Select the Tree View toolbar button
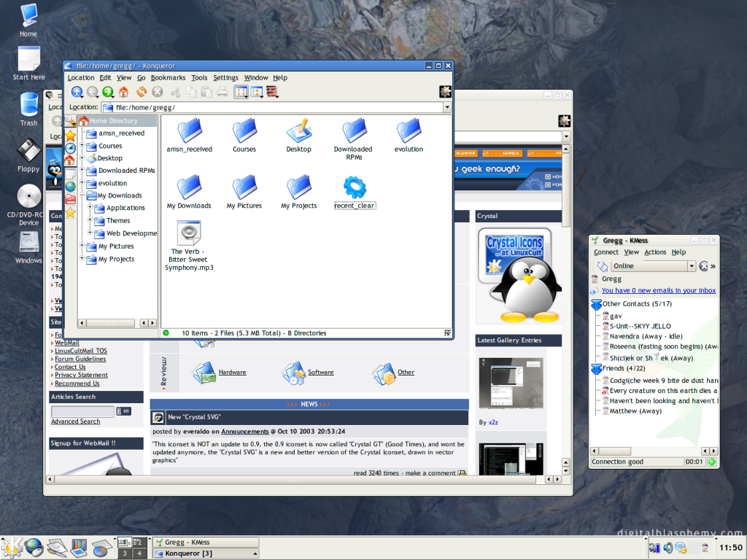Viewport: 747px width, 560px height. pos(257,92)
